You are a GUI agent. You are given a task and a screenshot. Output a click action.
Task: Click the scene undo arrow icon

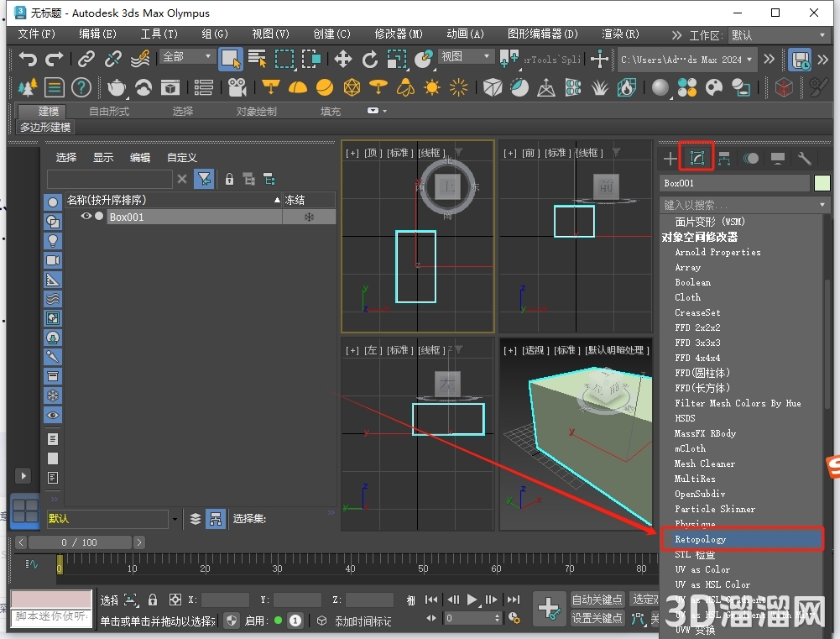(x=28, y=60)
